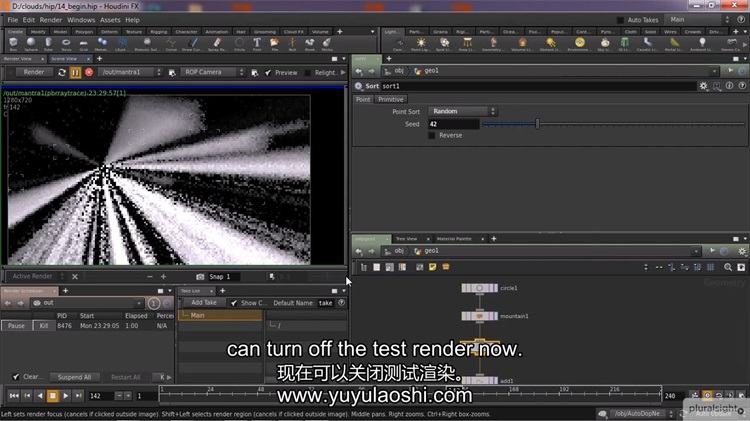Switch to the Tree View tab

[407, 239]
